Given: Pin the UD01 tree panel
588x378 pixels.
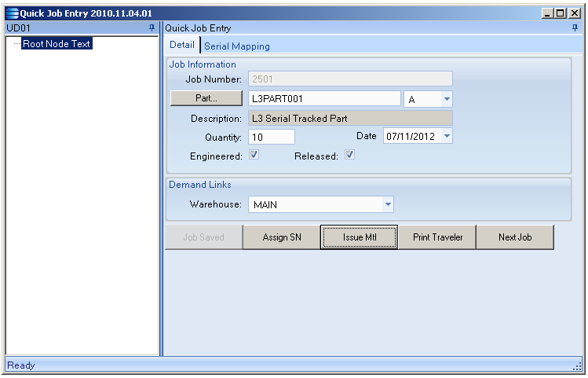Looking at the screenshot, I should point(152,28).
